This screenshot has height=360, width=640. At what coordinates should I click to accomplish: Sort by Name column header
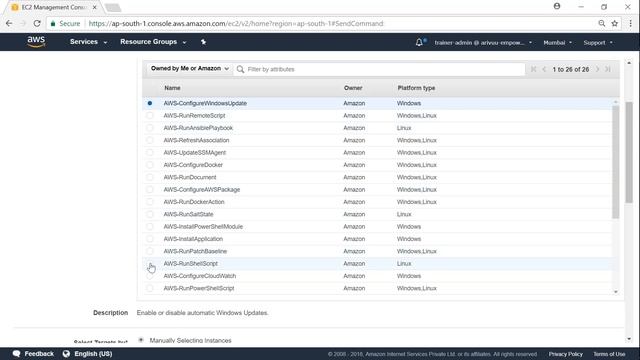click(172, 88)
